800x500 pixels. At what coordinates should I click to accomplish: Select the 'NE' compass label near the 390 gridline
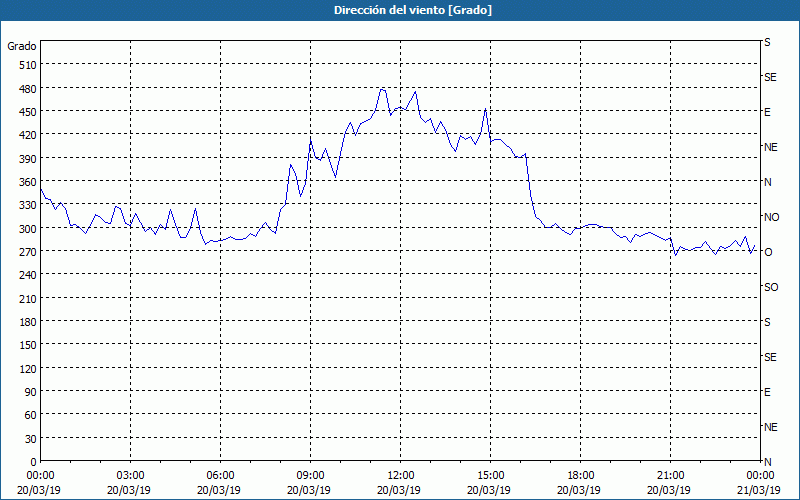(770, 147)
